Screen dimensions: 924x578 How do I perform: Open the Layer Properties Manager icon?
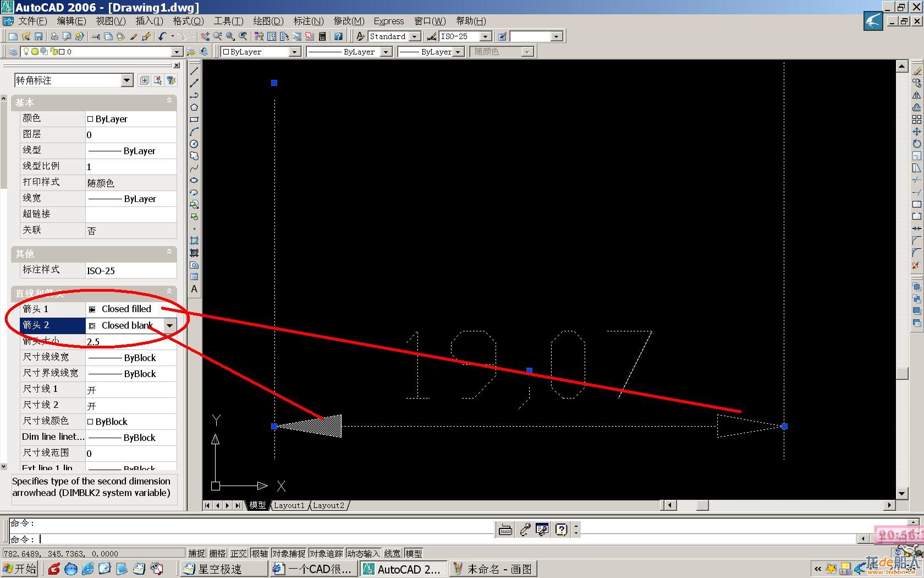(x=13, y=52)
